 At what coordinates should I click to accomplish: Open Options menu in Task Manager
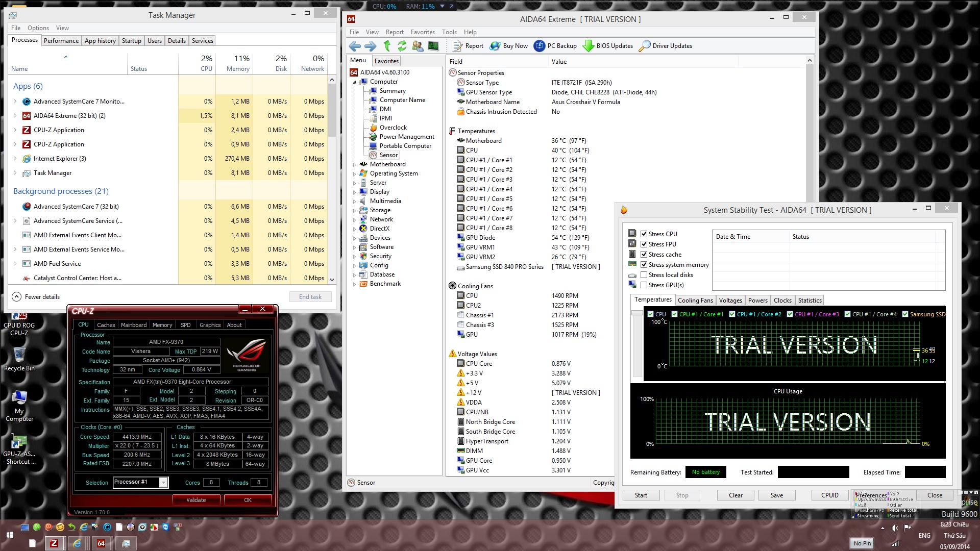pos(38,28)
